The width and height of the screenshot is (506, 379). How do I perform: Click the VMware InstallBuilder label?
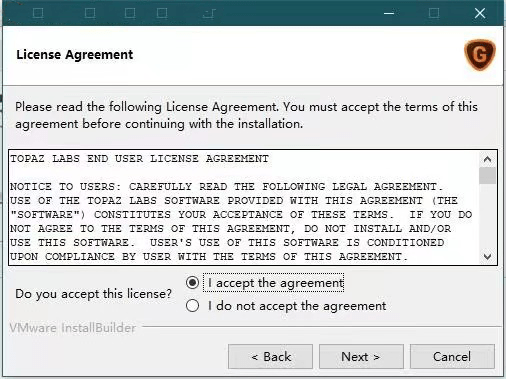click(73, 328)
